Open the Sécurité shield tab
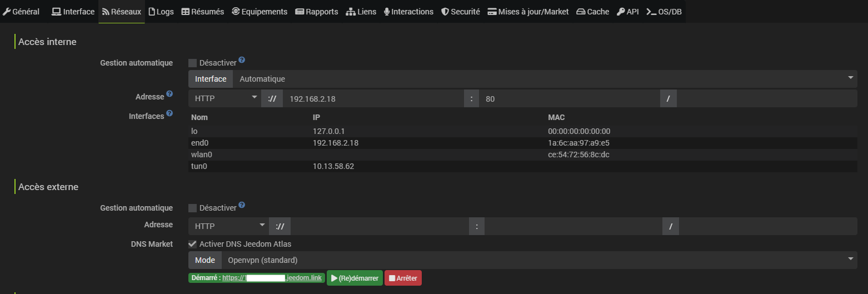Viewport: 868px width, 294px height. (460, 12)
